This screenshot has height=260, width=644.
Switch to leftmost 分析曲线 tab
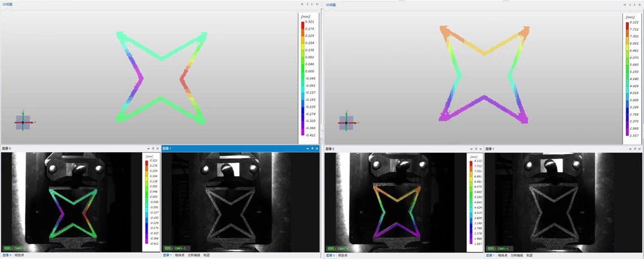point(194,255)
